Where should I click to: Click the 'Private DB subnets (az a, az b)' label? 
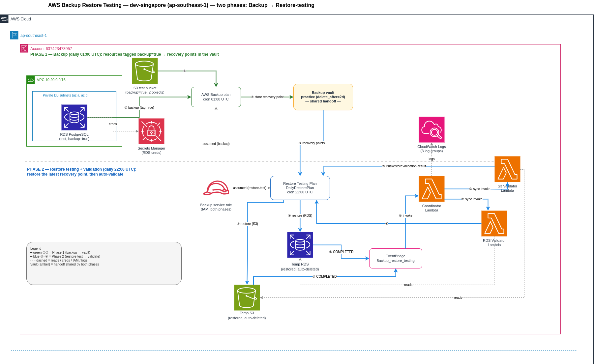coord(66,95)
